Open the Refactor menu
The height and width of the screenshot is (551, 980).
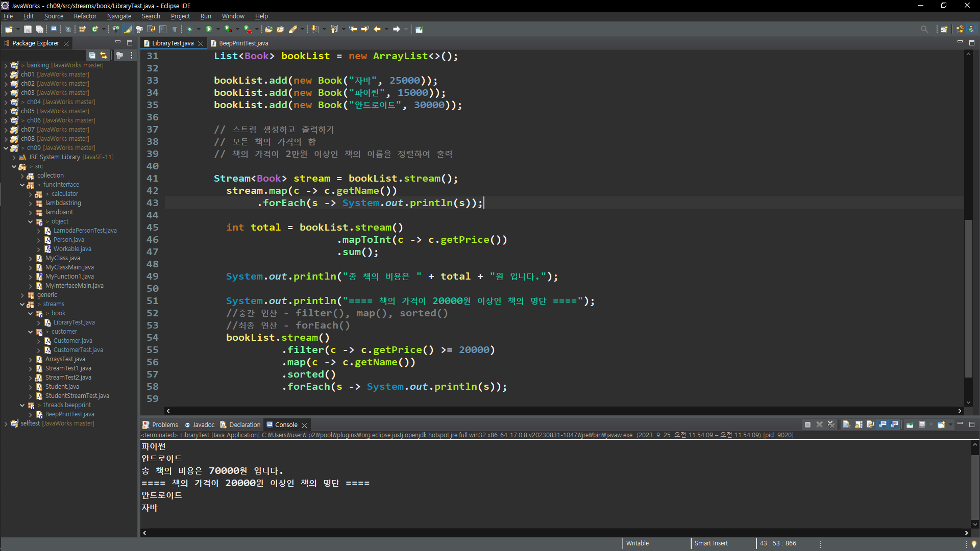point(85,16)
